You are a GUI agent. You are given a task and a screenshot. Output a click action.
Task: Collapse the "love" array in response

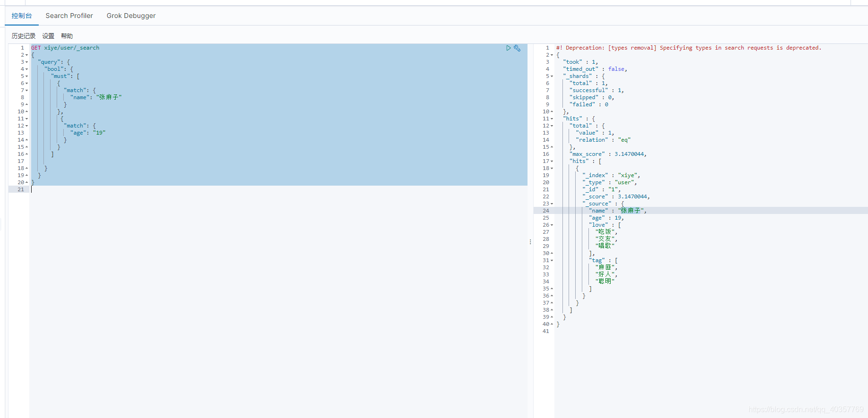tap(552, 225)
